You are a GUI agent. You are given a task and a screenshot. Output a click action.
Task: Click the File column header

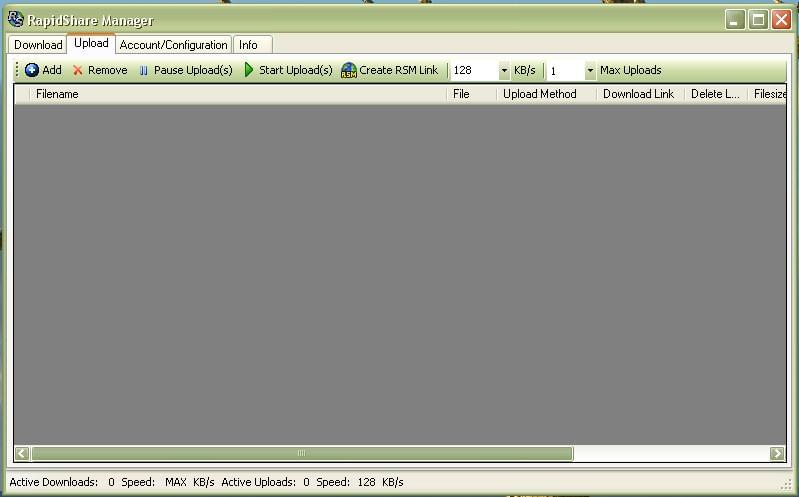point(471,94)
